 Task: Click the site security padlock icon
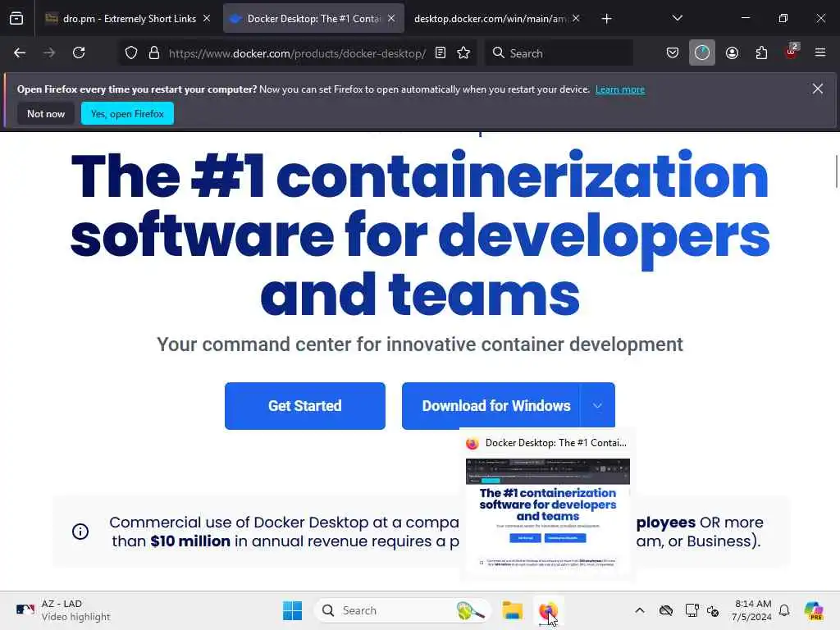tap(154, 53)
